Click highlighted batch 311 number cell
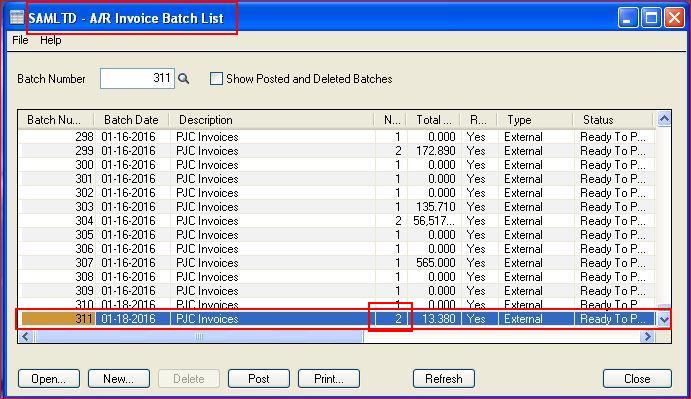 click(58, 319)
